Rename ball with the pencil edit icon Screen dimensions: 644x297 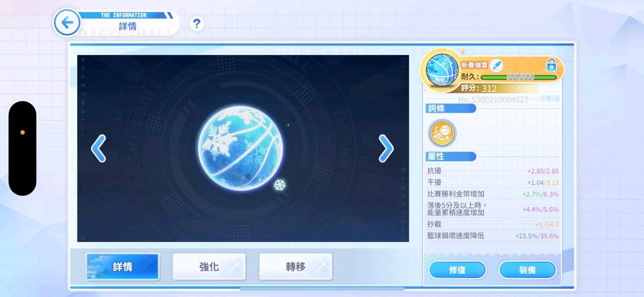(497, 66)
